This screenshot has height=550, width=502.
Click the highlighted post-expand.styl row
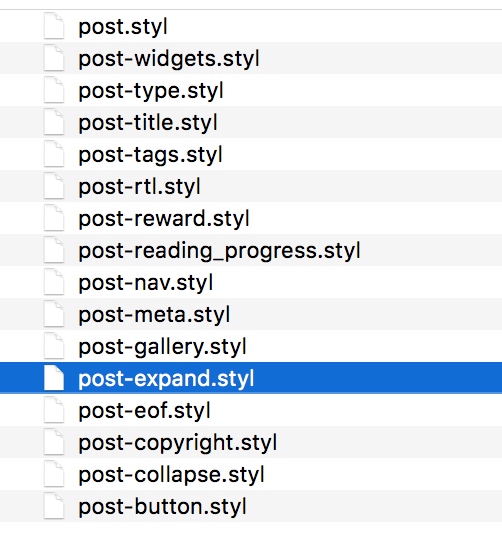[251, 378]
